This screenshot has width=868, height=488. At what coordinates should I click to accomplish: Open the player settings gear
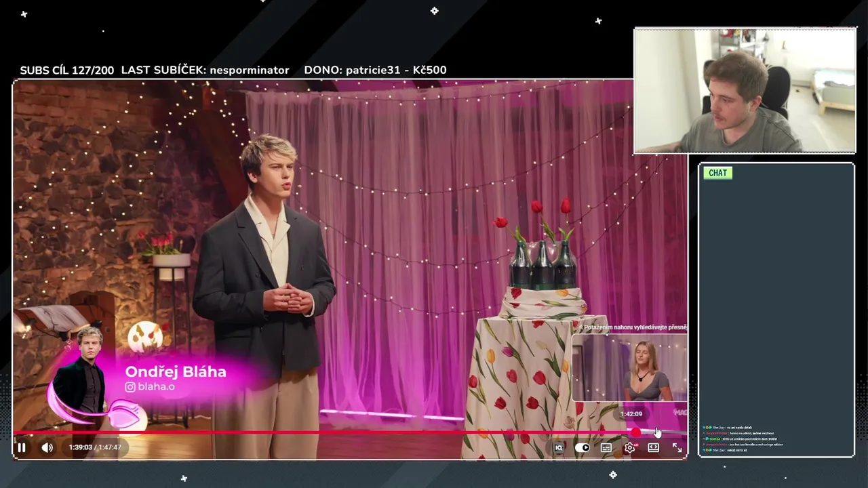pyautogui.click(x=630, y=447)
